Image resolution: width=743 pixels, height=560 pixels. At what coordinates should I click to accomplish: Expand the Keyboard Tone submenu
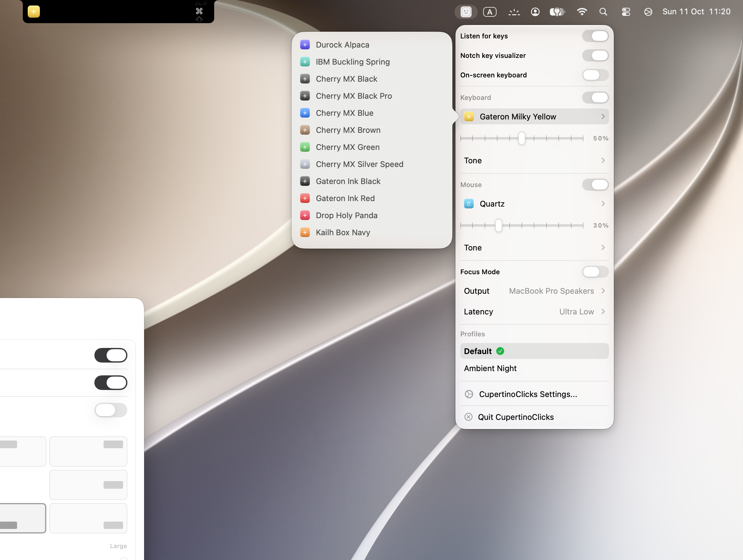click(534, 161)
